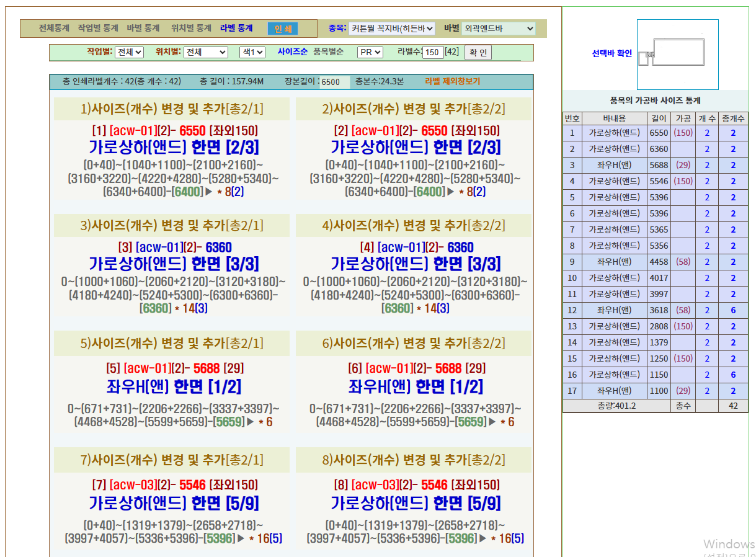This screenshot has height=557, width=756.
Task: Select the 라벨 통계 tab
Action: 236,29
